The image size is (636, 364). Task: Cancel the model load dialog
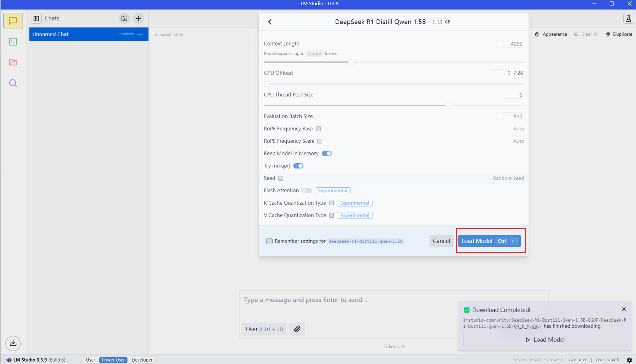pyautogui.click(x=441, y=241)
